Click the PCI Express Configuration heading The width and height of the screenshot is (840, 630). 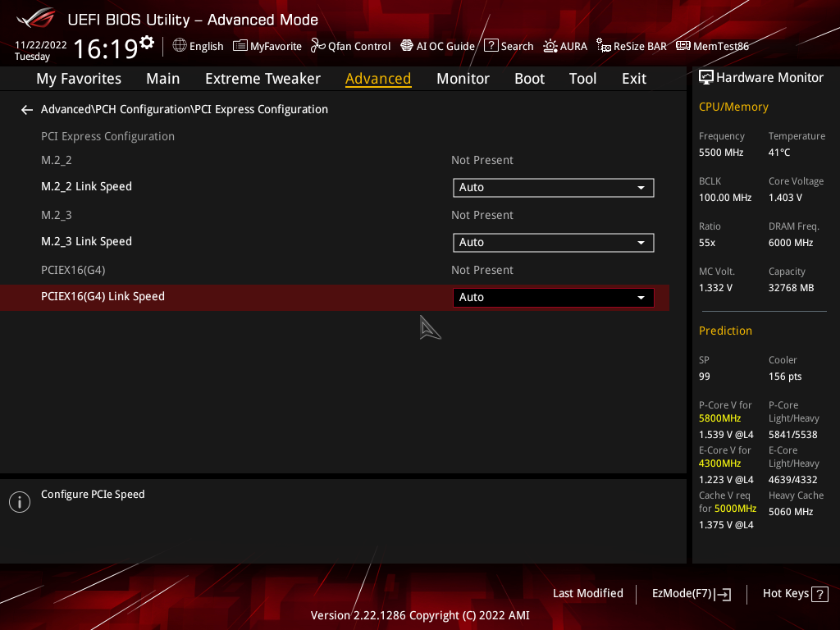[x=107, y=137]
